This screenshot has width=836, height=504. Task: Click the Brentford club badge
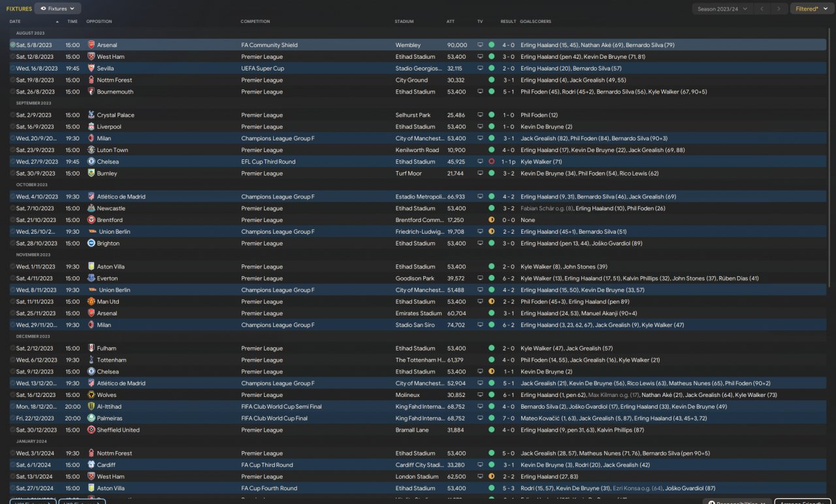pos(91,220)
